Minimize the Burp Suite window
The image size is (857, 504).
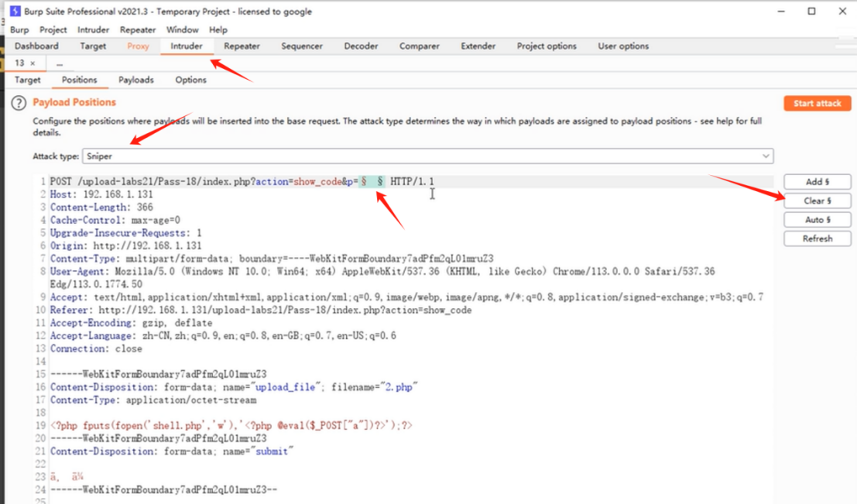(781, 11)
